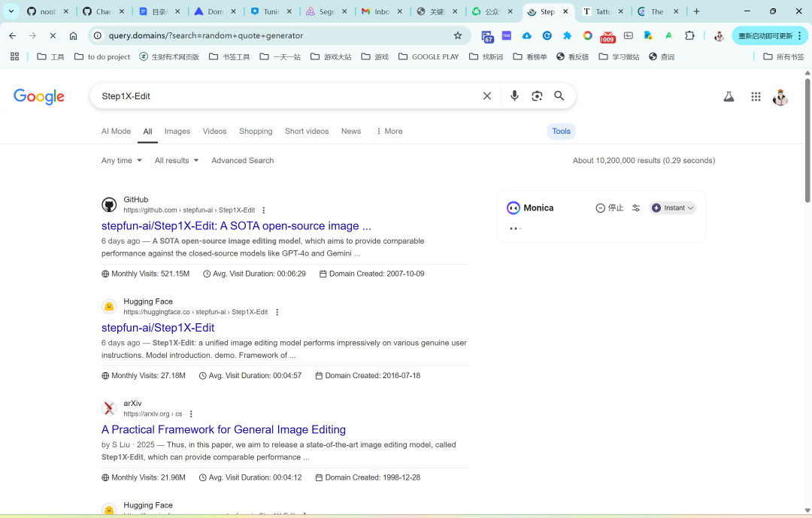Image resolution: width=812 pixels, height=518 pixels.
Task: Close the Step browser tab
Action: (x=565, y=11)
